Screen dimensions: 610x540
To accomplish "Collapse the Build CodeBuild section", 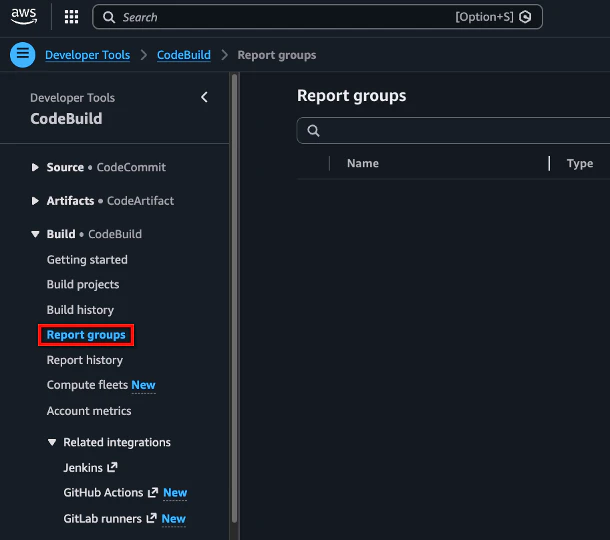I will tap(35, 234).
